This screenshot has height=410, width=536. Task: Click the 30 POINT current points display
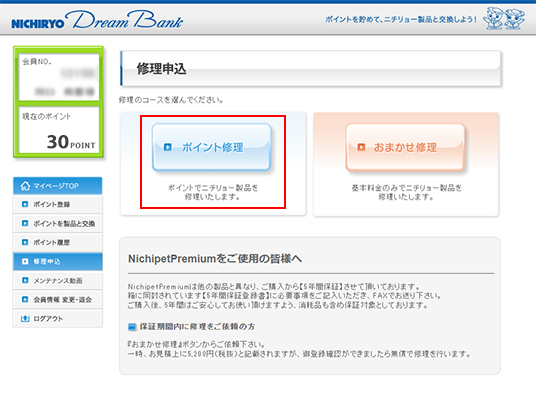point(71,142)
